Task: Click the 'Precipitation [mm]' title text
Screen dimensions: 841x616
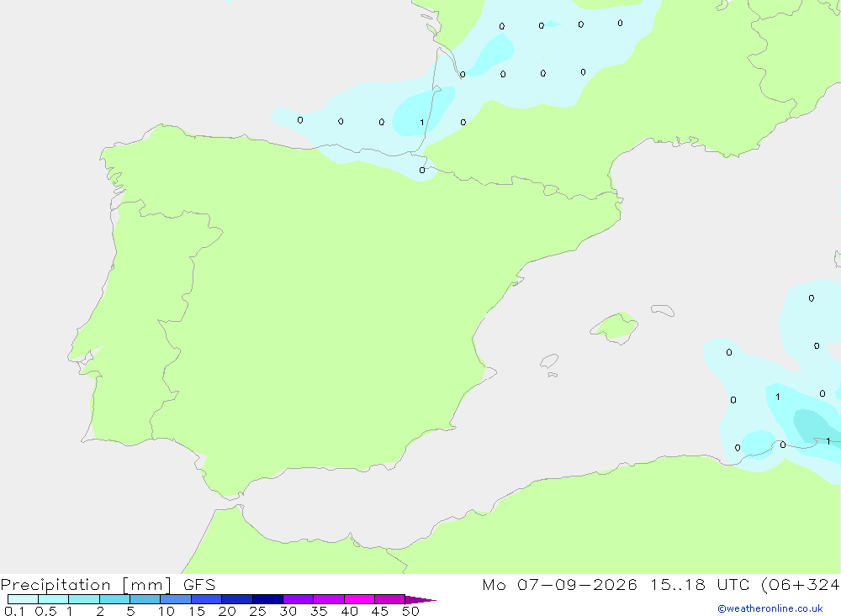Action: click(86, 585)
